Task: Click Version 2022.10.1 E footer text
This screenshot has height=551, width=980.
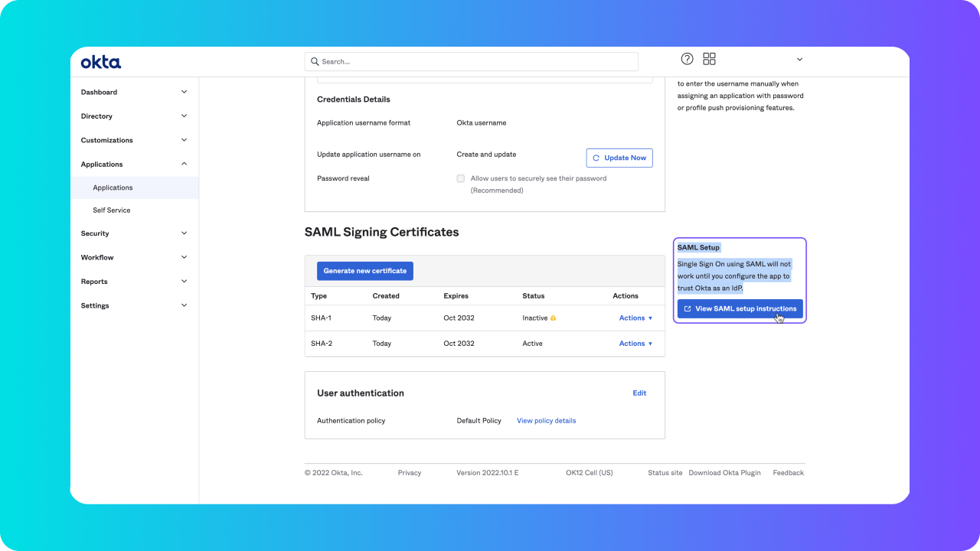Action: coord(488,473)
